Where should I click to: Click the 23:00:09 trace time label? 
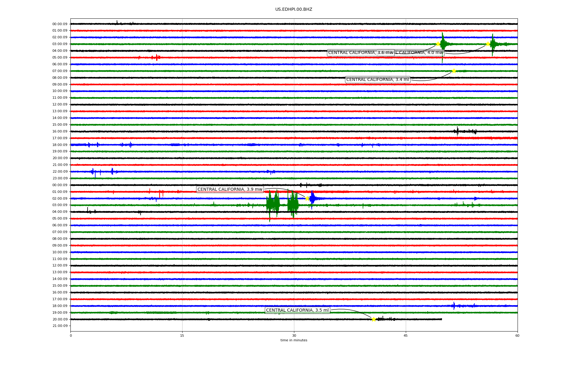(60, 178)
